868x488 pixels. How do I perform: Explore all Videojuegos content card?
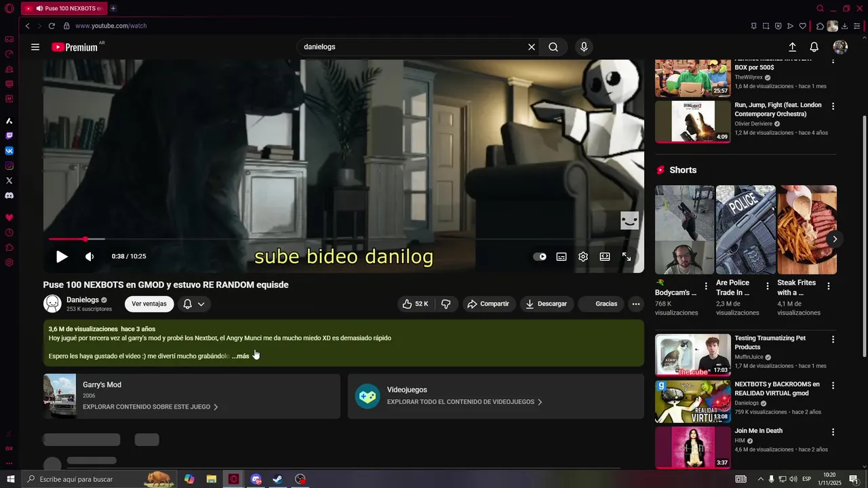[496, 396]
